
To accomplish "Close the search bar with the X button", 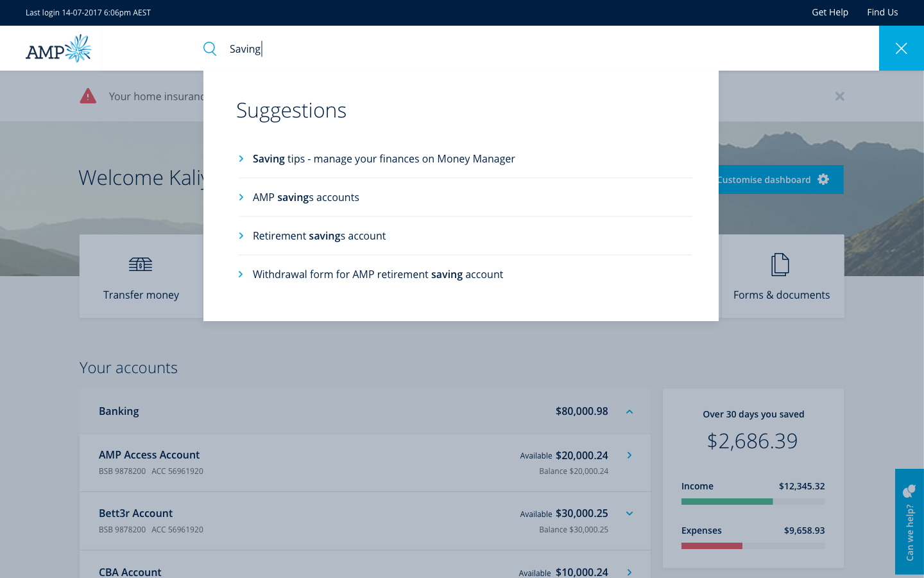I will 902,48.
